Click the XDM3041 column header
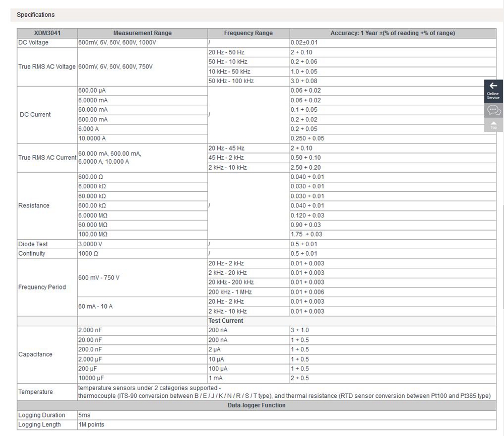504x436 pixels. 47,33
